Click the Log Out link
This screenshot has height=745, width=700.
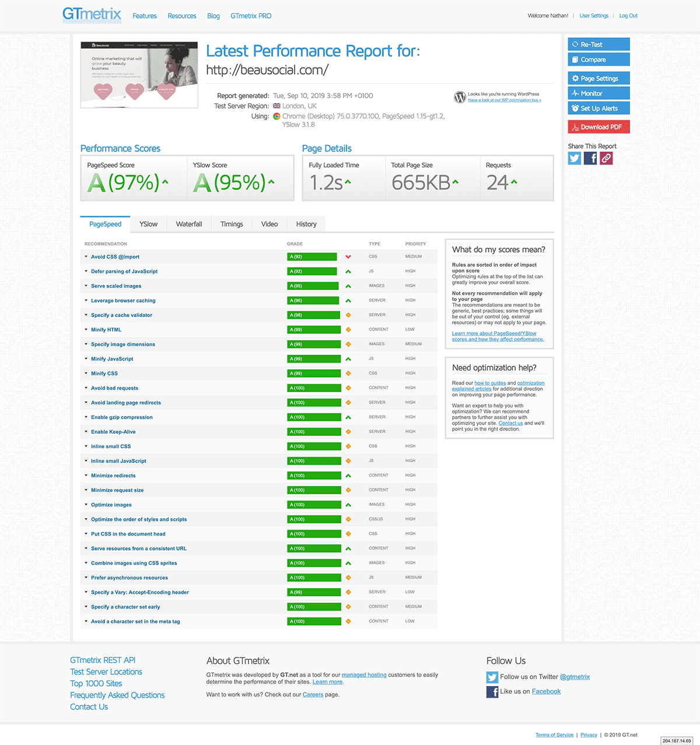(628, 16)
